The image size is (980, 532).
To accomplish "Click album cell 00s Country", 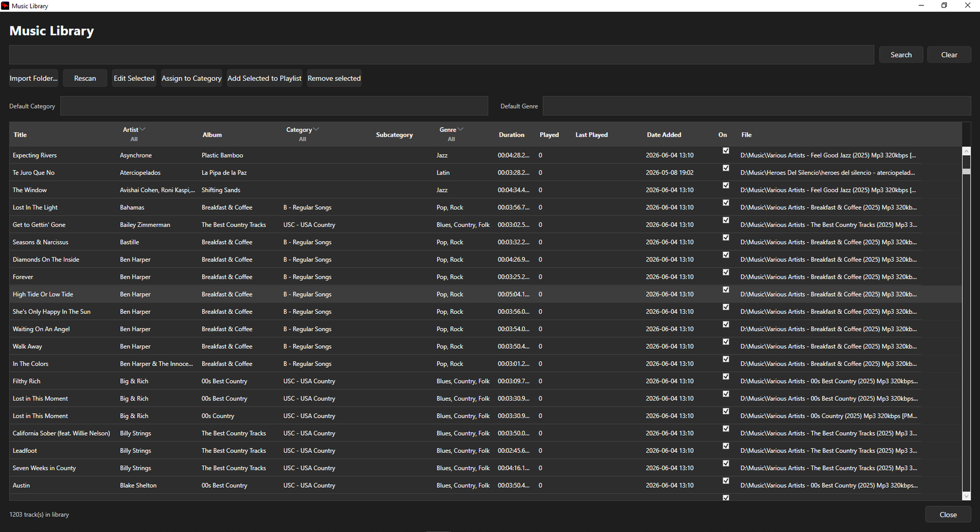I will coord(218,416).
